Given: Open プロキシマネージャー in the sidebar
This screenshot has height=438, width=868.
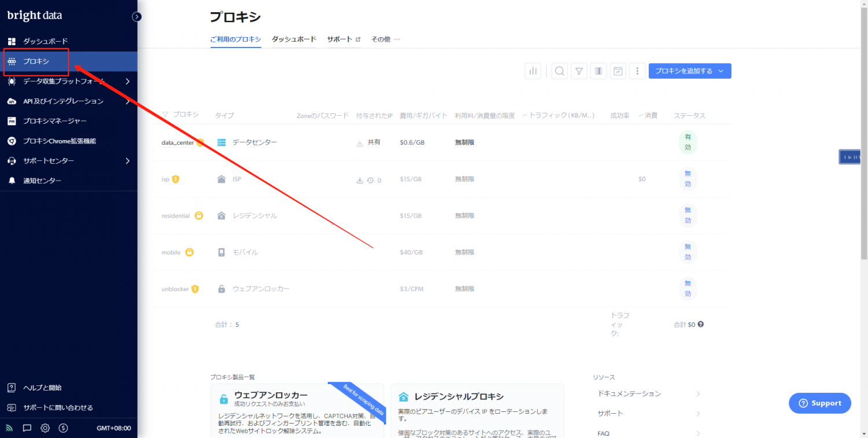Looking at the screenshot, I should [68, 121].
